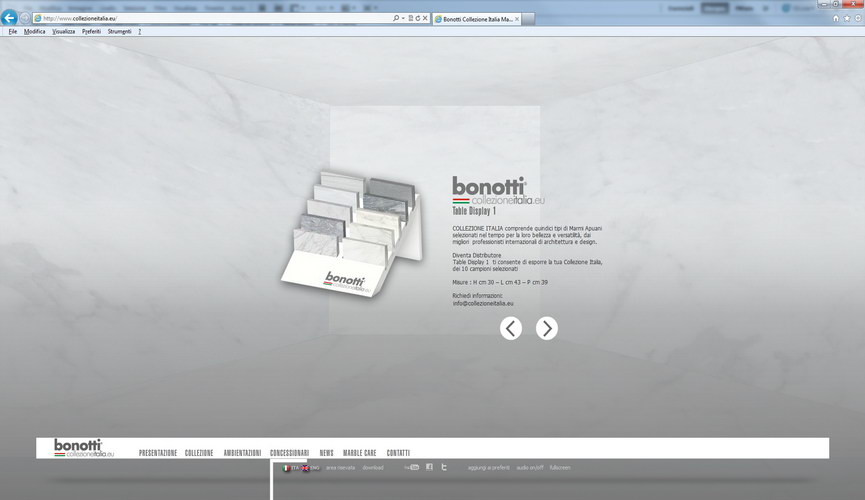This screenshot has width=865, height=500.
Task: Click the 'Misure : H cm 30' line
Action: 500,282
